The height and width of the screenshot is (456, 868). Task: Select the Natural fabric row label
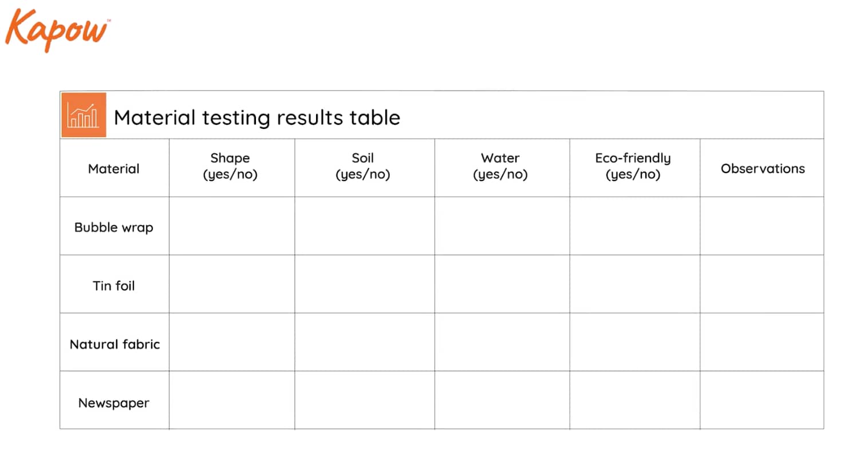[x=115, y=344]
